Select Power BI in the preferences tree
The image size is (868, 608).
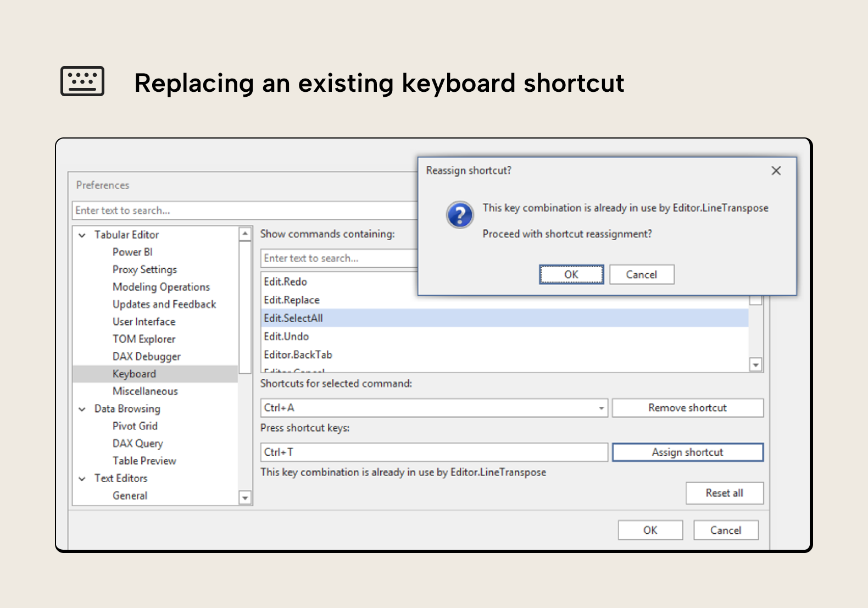click(132, 252)
